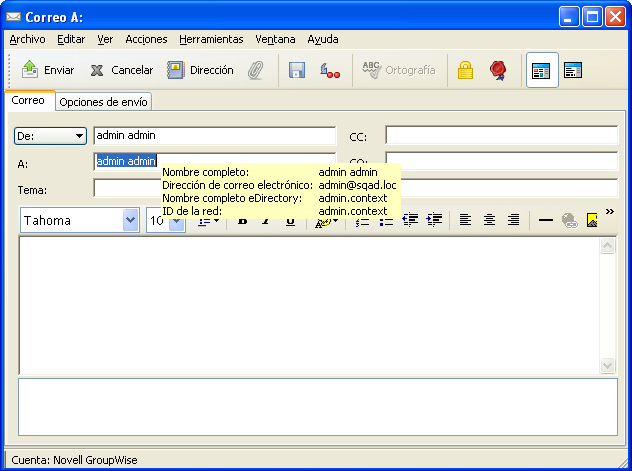The height and width of the screenshot is (471, 632).
Task: Open the Archivo menu
Action: [x=27, y=39]
